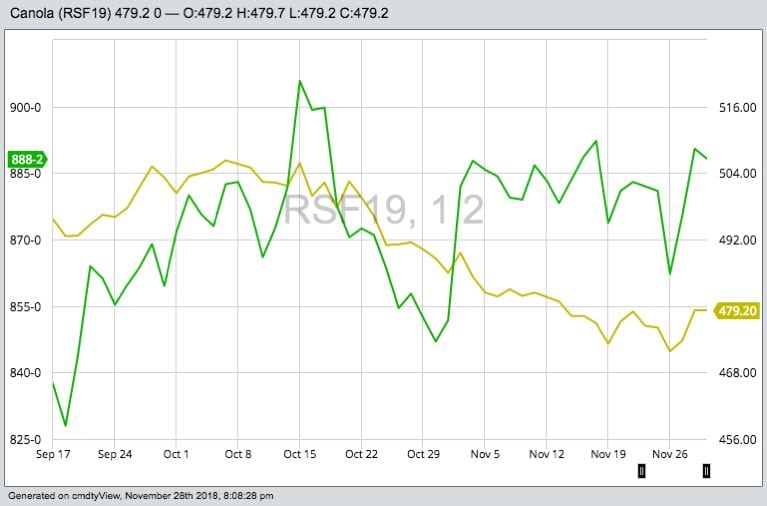Click the left range handle below Nov 19
Screen dimensions: 767x506
click(641, 471)
